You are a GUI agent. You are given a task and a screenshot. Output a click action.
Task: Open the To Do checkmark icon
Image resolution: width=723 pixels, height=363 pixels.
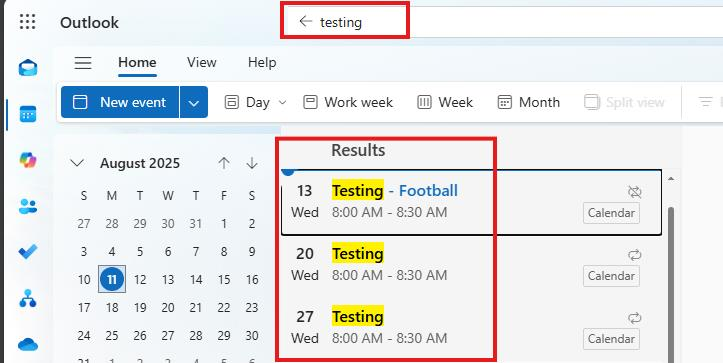28,252
